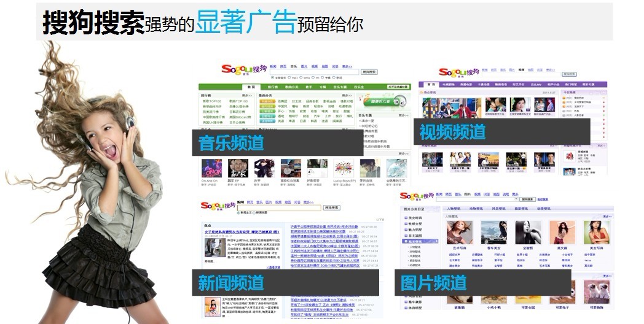
Task: Select the mp3 radio button on the music page
Action: [289, 77]
